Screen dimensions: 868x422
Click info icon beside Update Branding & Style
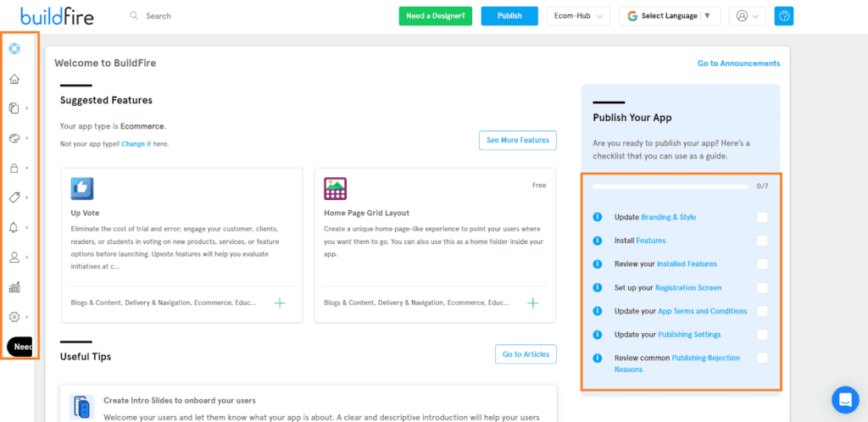[x=598, y=217]
